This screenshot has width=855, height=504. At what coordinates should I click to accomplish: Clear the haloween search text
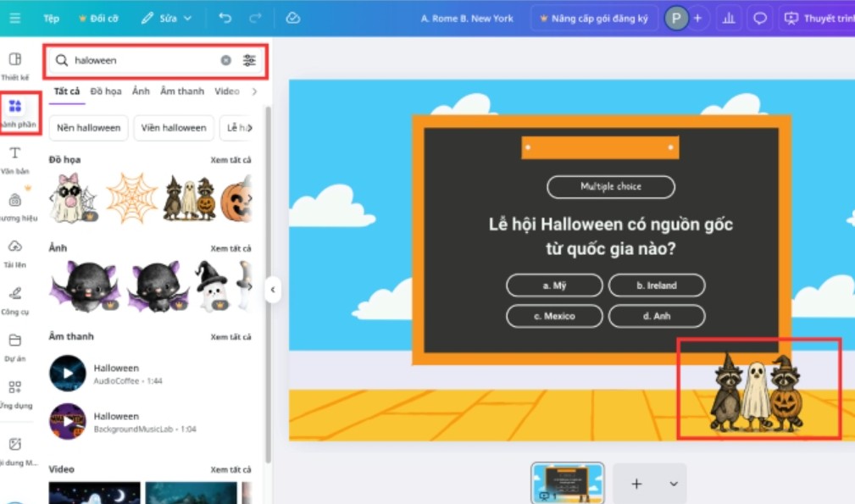click(225, 60)
